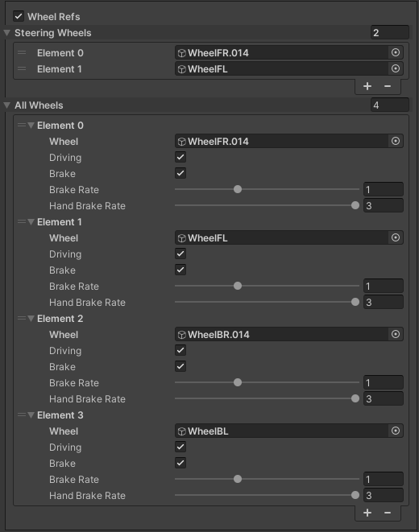Click Hand Brake Rate slider knob for Element 2

pos(355,398)
